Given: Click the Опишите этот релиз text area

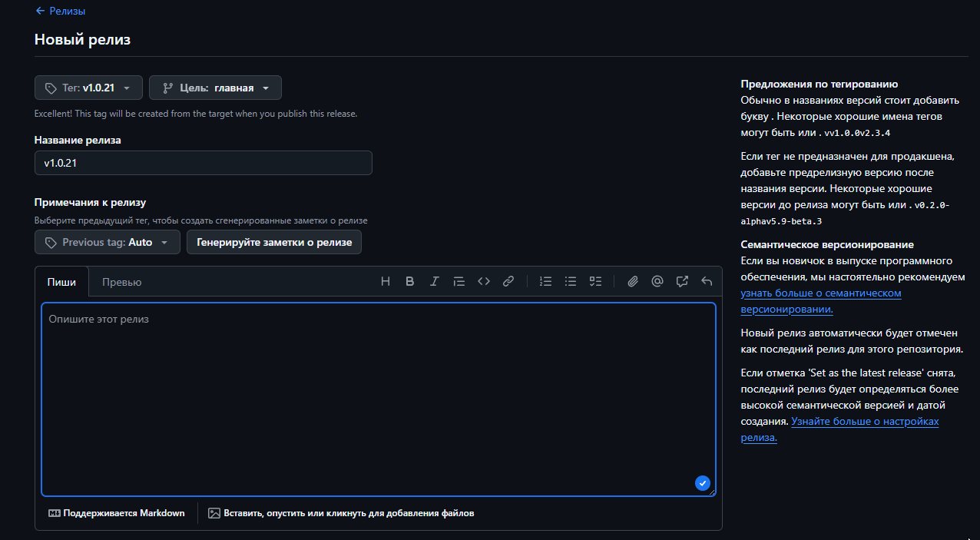Looking at the screenshot, I should click(379, 399).
